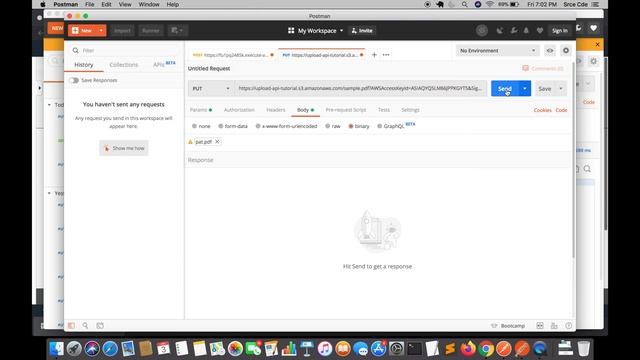Screen dimensions: 640x360
Task: Open the File menu in menu bar
Action: (x=89, y=4)
